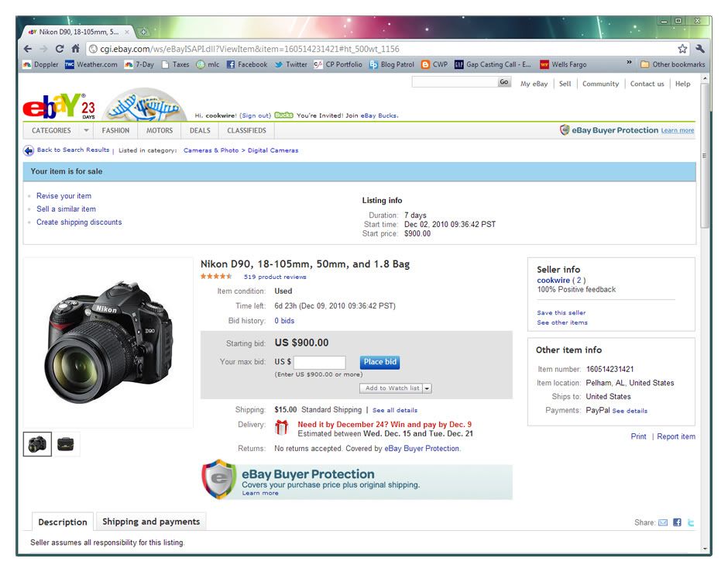Click See other items
Viewport: 728px width, 572px height.
pyautogui.click(x=561, y=322)
